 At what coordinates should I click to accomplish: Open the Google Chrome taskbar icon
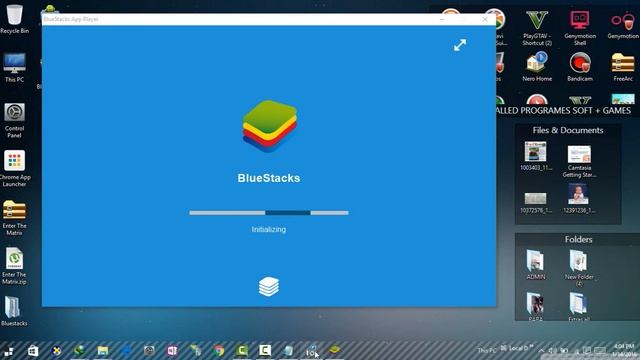(219, 350)
